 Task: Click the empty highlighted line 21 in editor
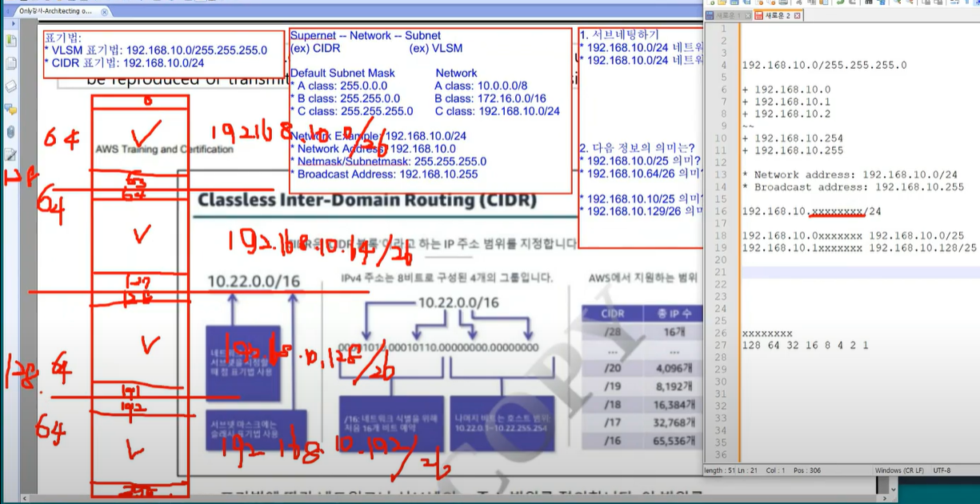point(859,272)
